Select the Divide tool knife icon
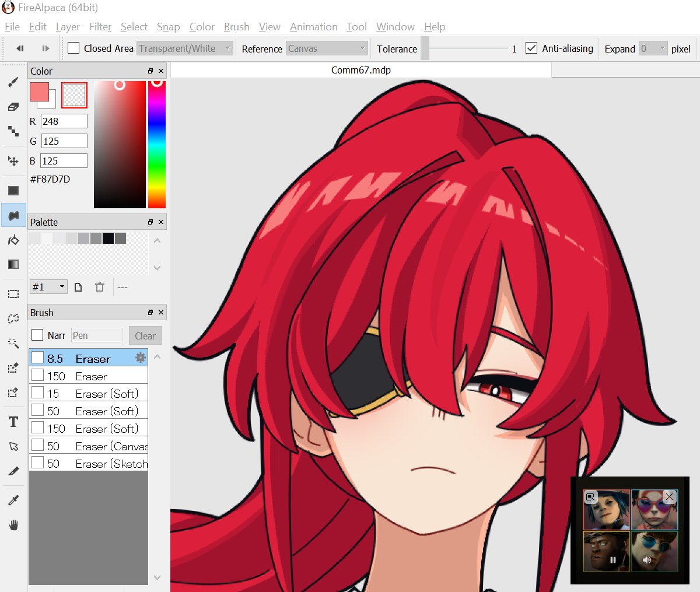Image resolution: width=700 pixels, height=592 pixels. tap(13, 471)
